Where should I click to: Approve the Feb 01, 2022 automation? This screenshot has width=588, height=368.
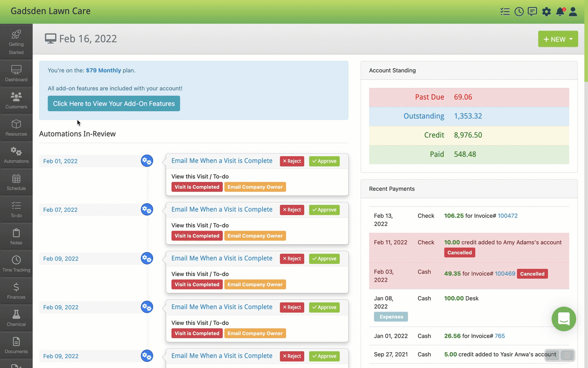[324, 161]
